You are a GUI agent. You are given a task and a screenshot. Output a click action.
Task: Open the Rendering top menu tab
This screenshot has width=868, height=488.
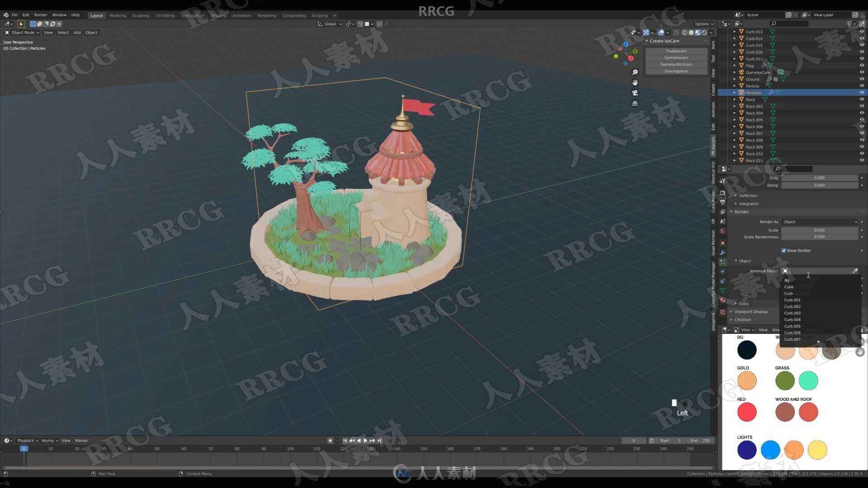coord(266,15)
